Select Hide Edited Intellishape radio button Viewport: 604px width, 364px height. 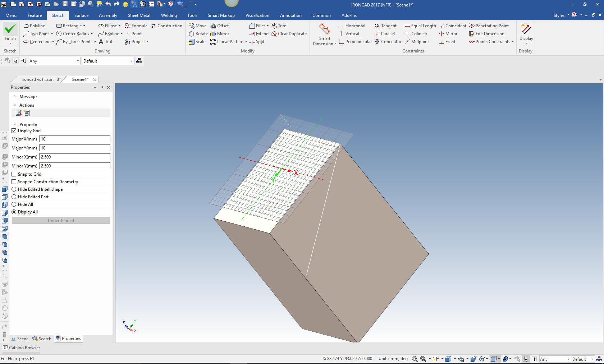click(14, 189)
